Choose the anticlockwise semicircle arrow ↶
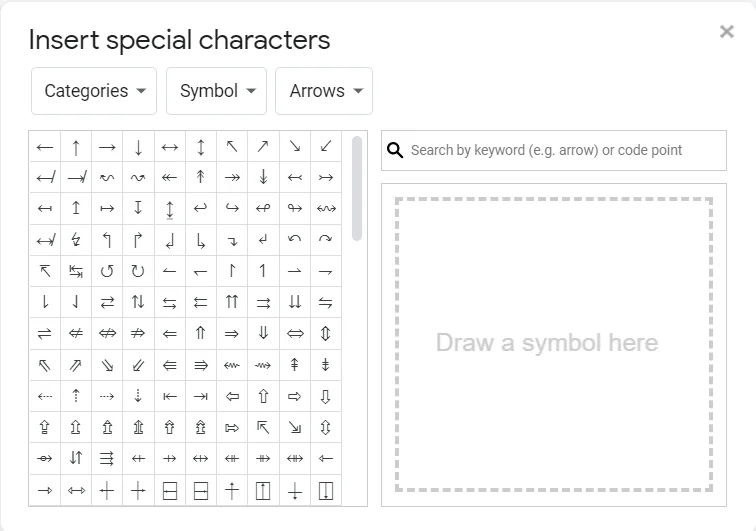This screenshot has height=531, width=756. coord(294,240)
